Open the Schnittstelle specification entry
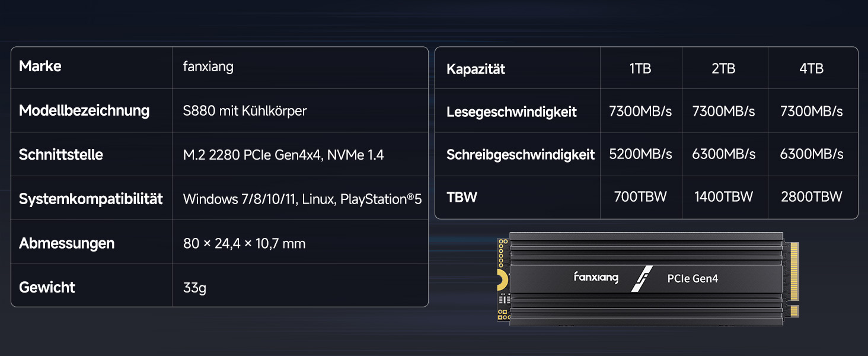The width and height of the screenshot is (868, 356). coord(60,154)
